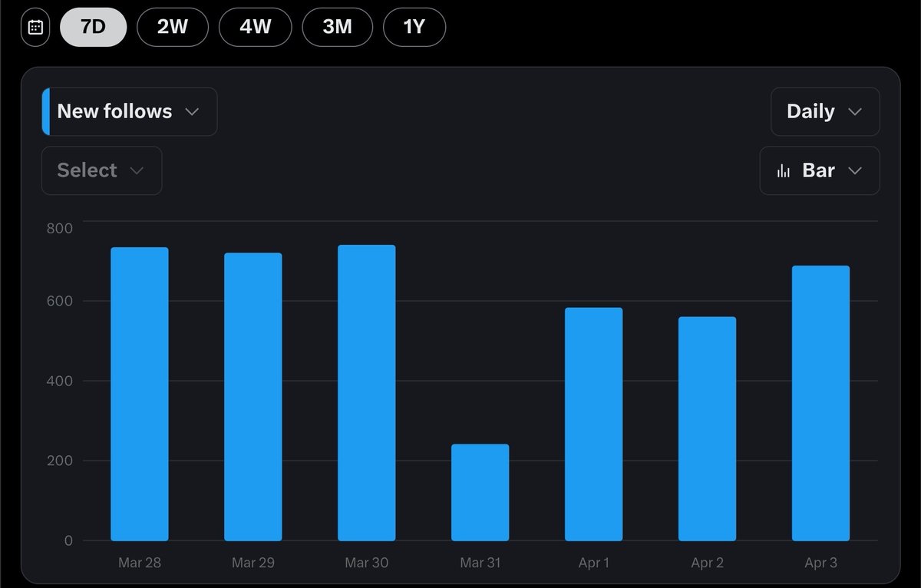Open the calendar date picker icon
This screenshot has height=588, width=921.
[35, 28]
